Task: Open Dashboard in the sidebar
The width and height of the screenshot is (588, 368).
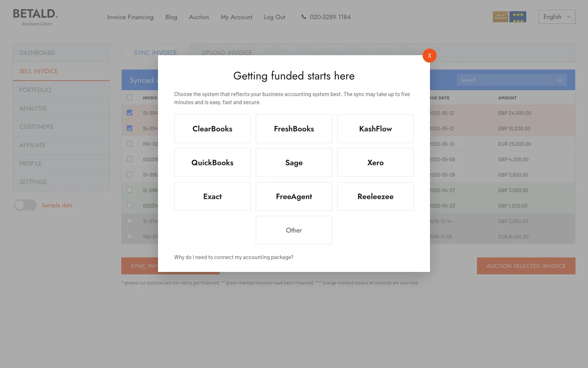Action: 61,53
